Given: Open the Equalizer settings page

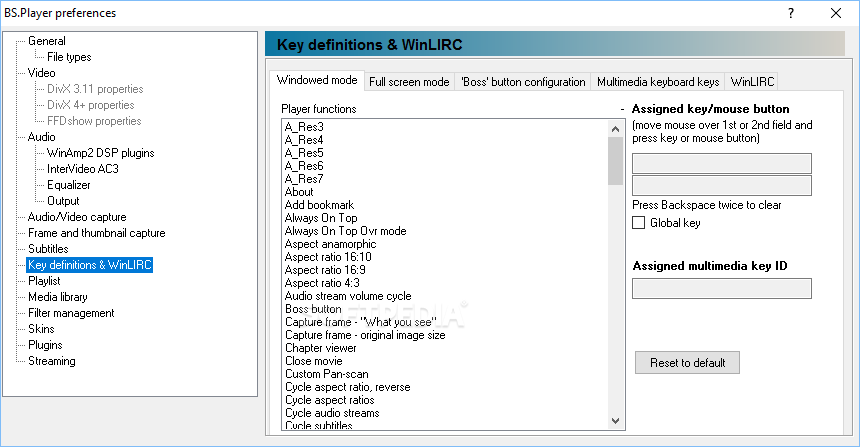Looking at the screenshot, I should pos(69,185).
